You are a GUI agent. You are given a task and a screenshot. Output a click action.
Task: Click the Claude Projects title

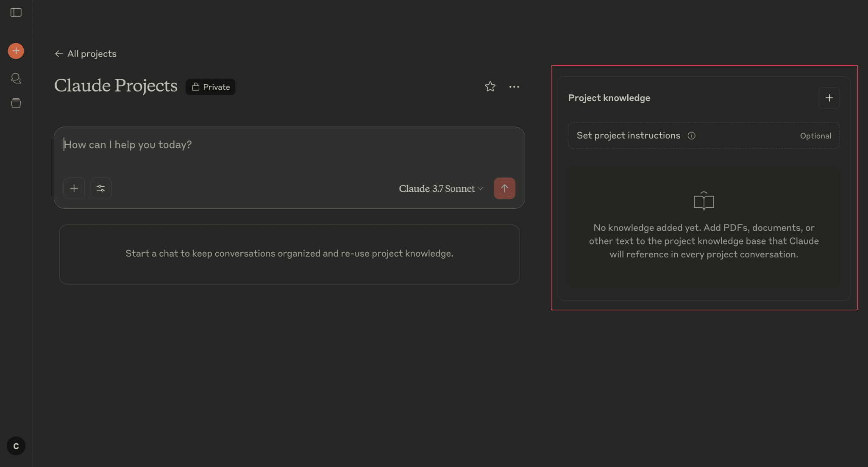tap(115, 86)
